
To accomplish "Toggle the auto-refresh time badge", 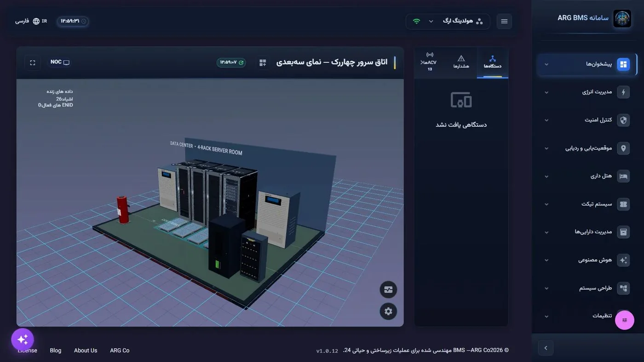I will point(231,62).
